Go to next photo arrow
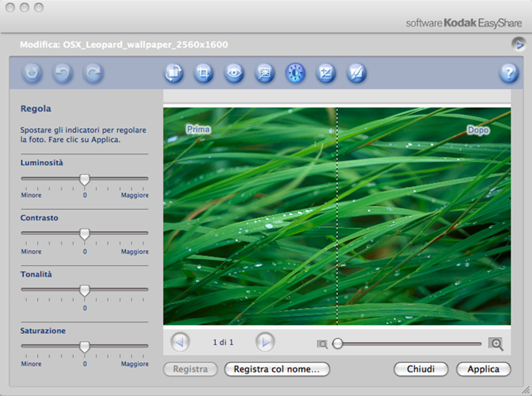Viewport: 532px width, 396px height. [265, 342]
